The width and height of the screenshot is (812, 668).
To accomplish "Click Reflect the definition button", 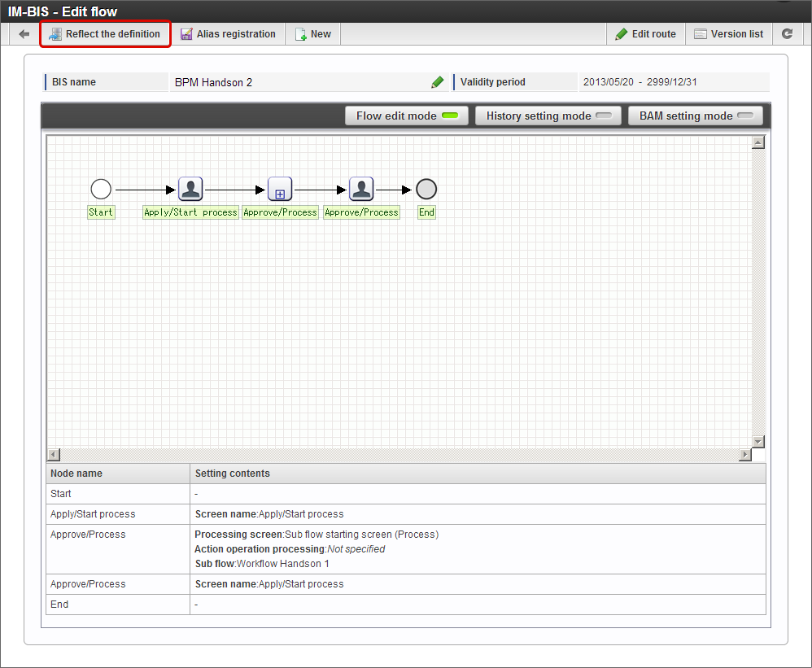I will coord(105,34).
